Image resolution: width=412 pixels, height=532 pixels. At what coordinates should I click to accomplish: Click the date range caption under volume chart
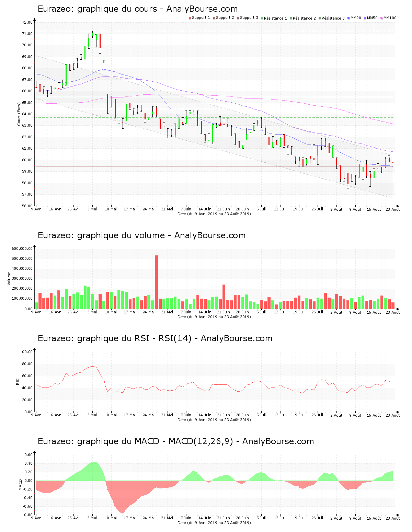(x=214, y=317)
